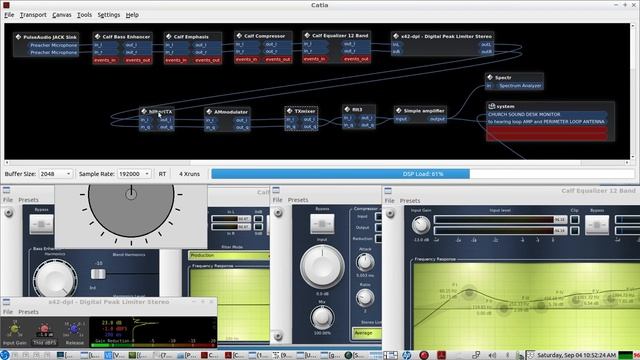The height and width of the screenshot is (360, 640).
Task: Click the Calf Bass Enhancer node icon
Action: click(97, 36)
